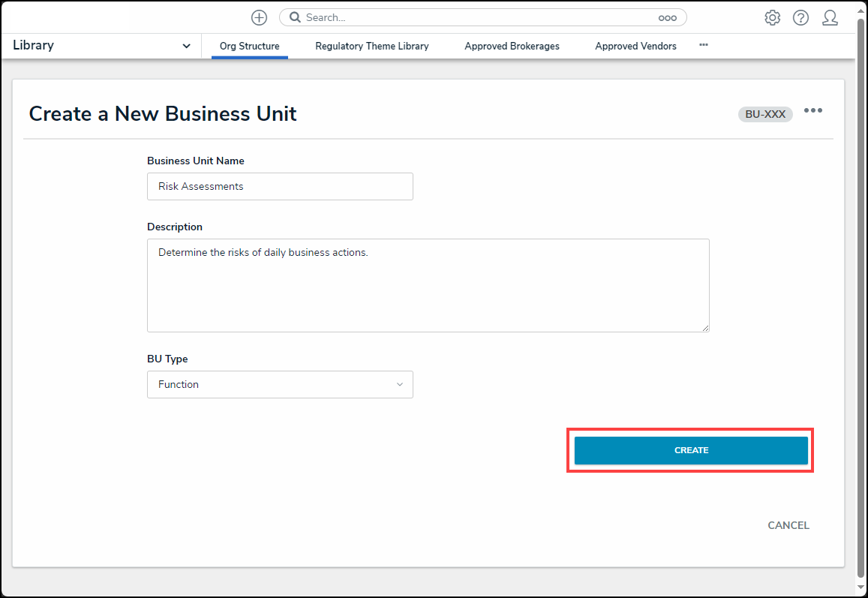Go to the Approved Brokerages tab
Screen dimensions: 868x598
pyautogui.click(x=512, y=46)
